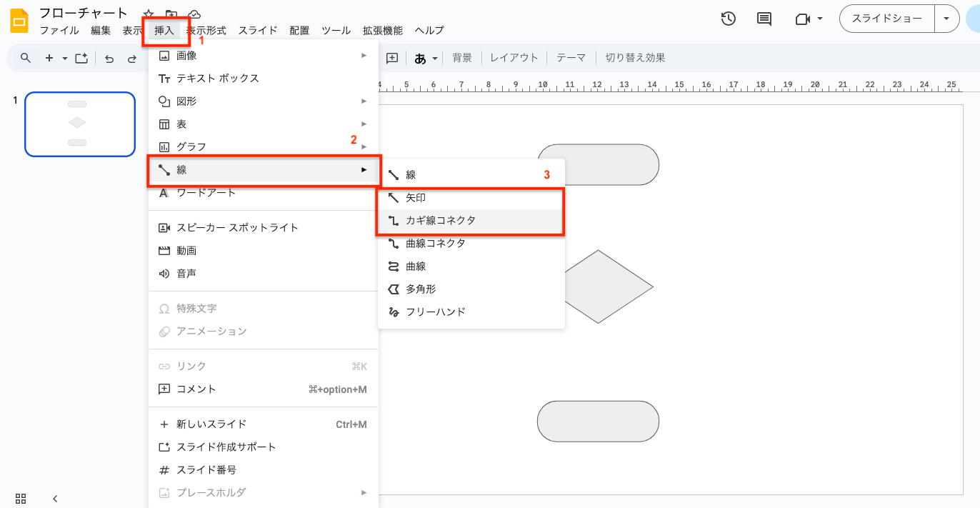Image resolution: width=980 pixels, height=508 pixels.
Task: Expand the スライドショー dropdown arrow
Action: click(x=946, y=19)
